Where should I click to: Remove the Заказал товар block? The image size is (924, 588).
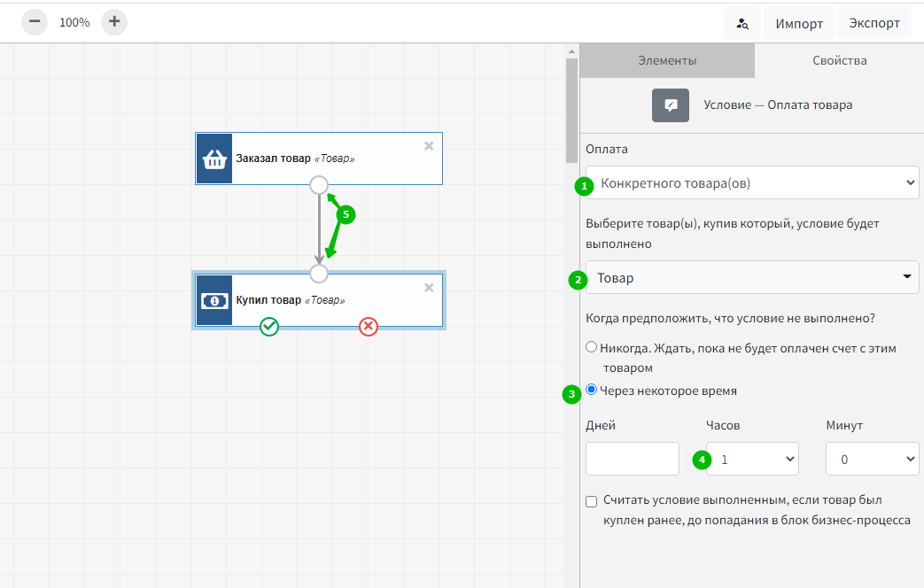[x=429, y=146]
